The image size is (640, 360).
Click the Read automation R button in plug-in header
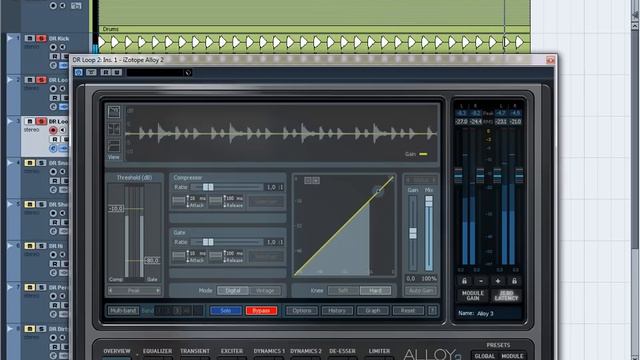(106, 72)
